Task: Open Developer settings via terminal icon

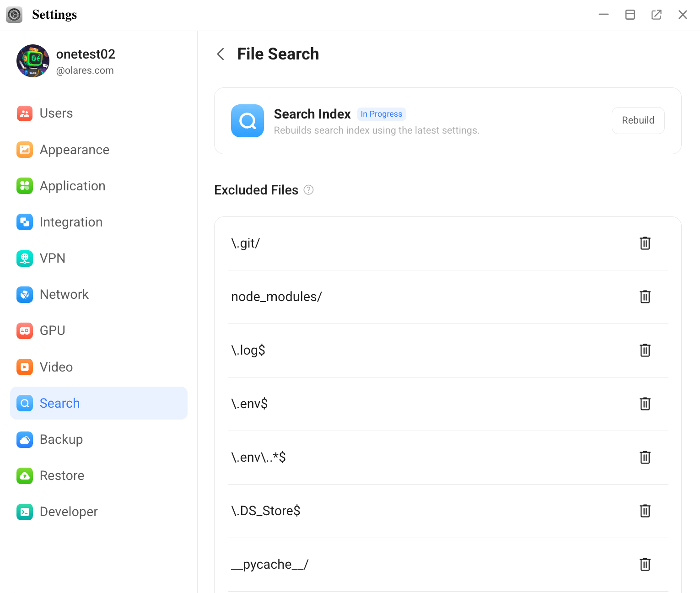Action: (x=24, y=512)
